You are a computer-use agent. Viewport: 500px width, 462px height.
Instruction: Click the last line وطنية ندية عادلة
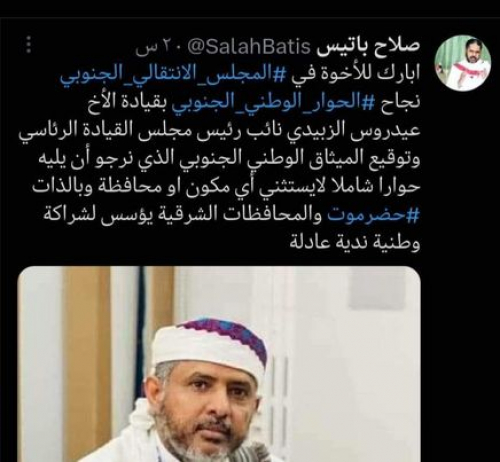click(354, 242)
